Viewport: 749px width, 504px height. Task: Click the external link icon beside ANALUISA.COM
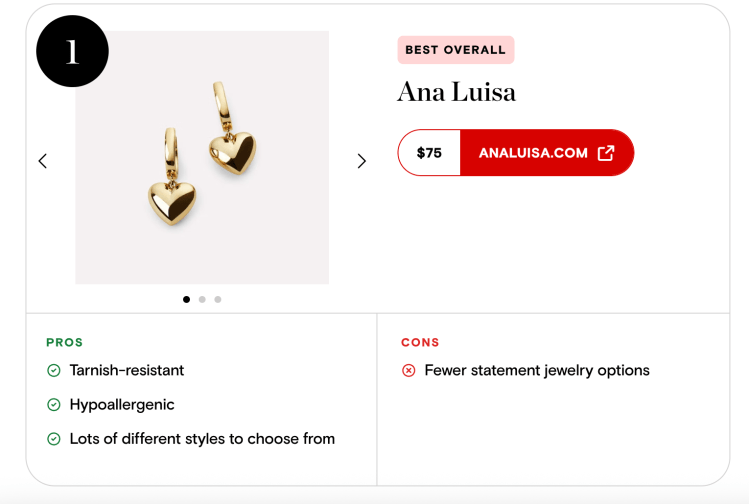click(x=605, y=153)
